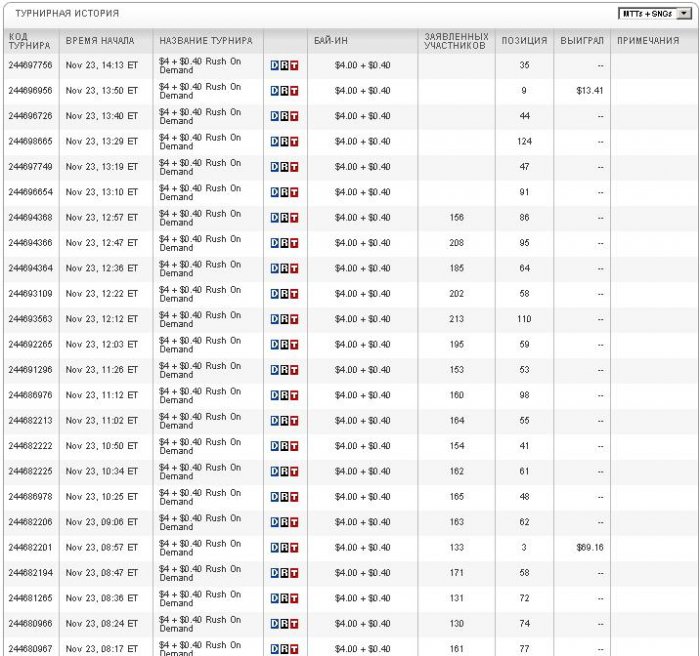Image resolution: width=700 pixels, height=656 pixels.
Task: Click the T icon in the 14:13 ET row
Action: click(x=294, y=66)
